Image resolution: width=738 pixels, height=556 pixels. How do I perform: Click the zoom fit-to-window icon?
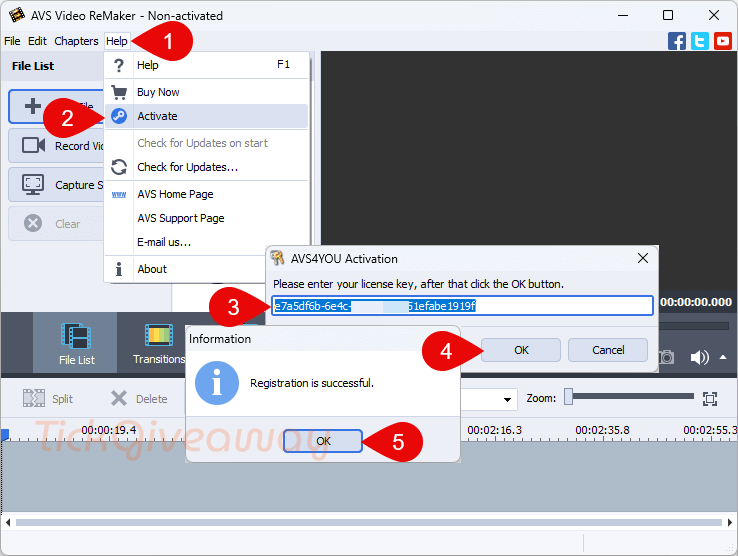point(710,399)
